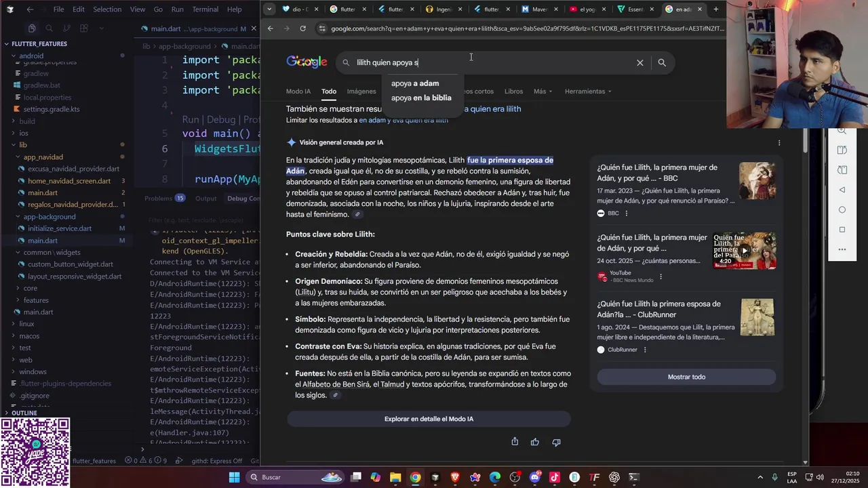Open BBC result three-dot menu
This screenshot has height=488, width=868.
click(626, 213)
